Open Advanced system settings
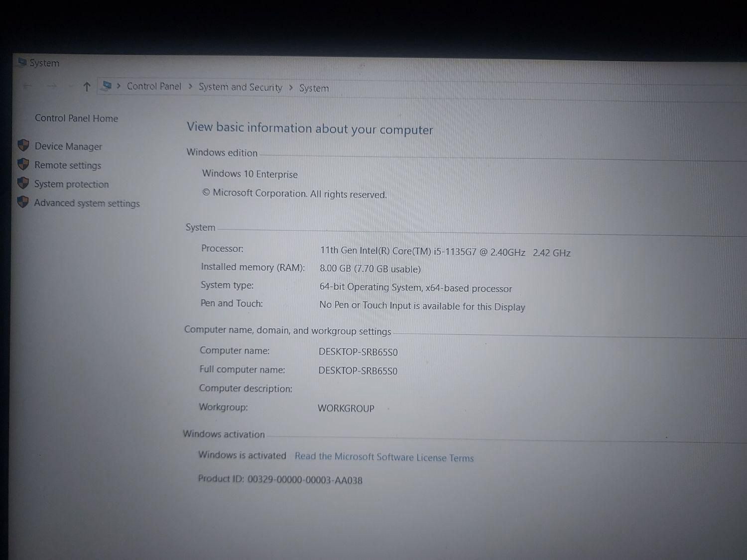Viewport: 747px width, 560px height. 87,203
